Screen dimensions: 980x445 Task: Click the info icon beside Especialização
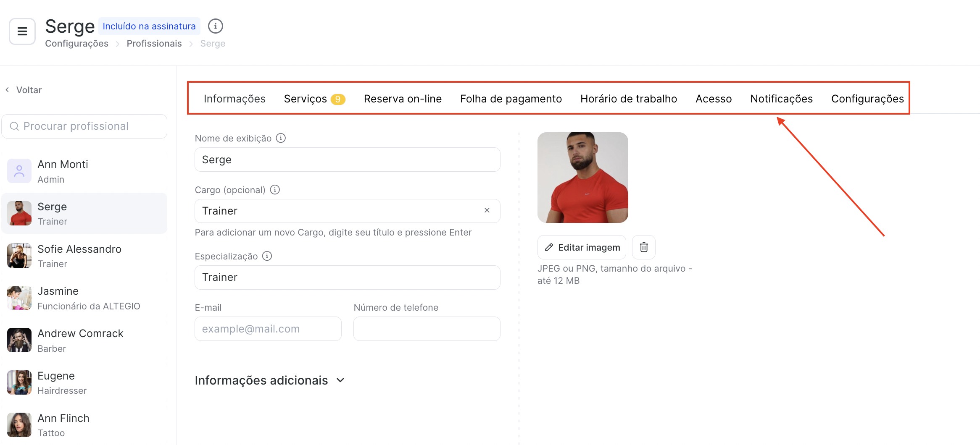267,256
